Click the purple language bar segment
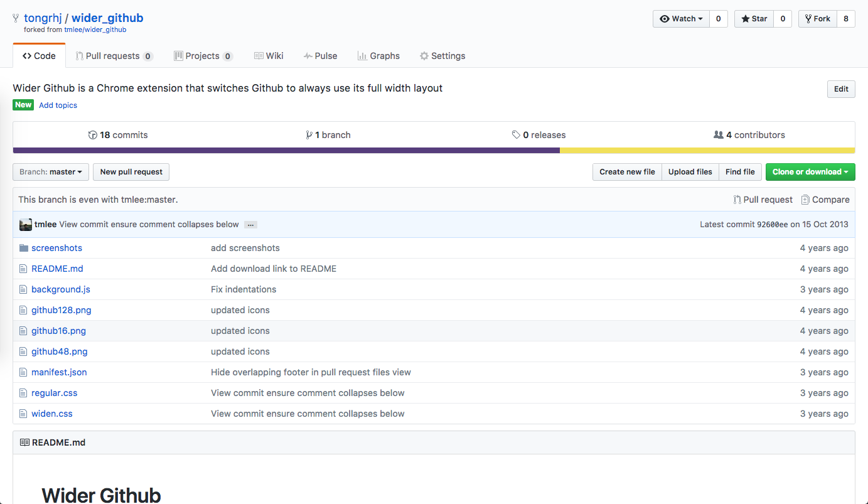Image resolution: width=868 pixels, height=504 pixels. [x=286, y=151]
